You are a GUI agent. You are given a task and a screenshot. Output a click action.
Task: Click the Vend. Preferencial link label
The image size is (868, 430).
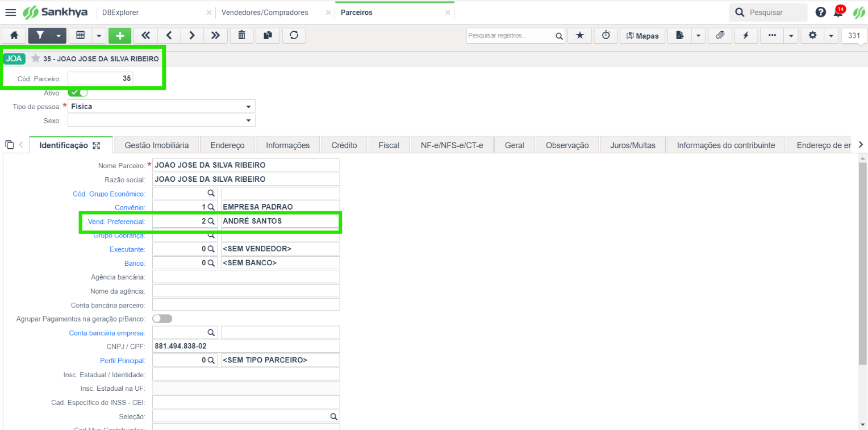pyautogui.click(x=117, y=221)
